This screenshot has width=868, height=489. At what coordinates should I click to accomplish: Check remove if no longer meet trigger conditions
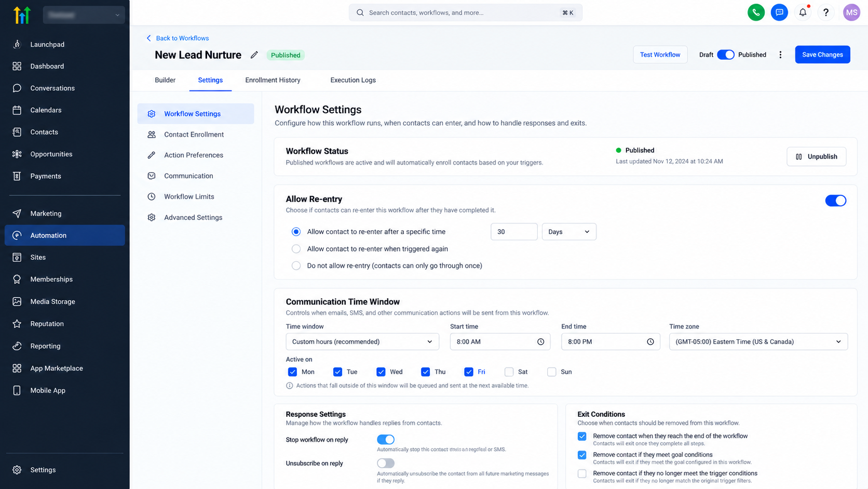582,473
